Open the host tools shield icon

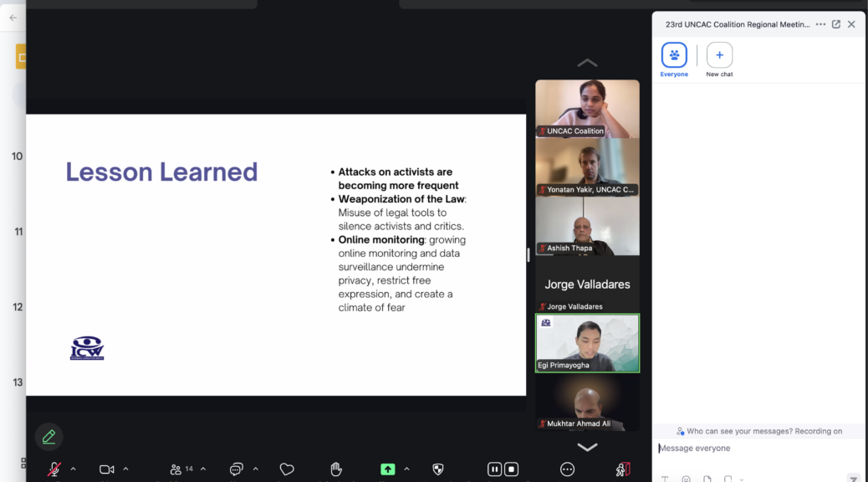pyautogui.click(x=437, y=469)
